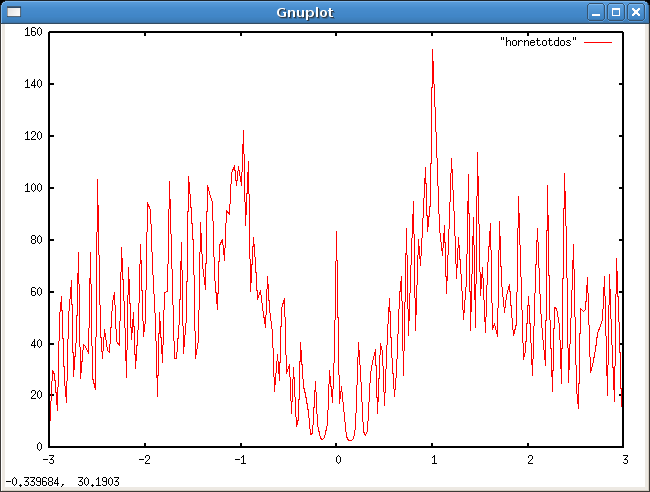This screenshot has width=650, height=492.
Task: Click the Gnuplot title bar text
Action: coord(305,12)
